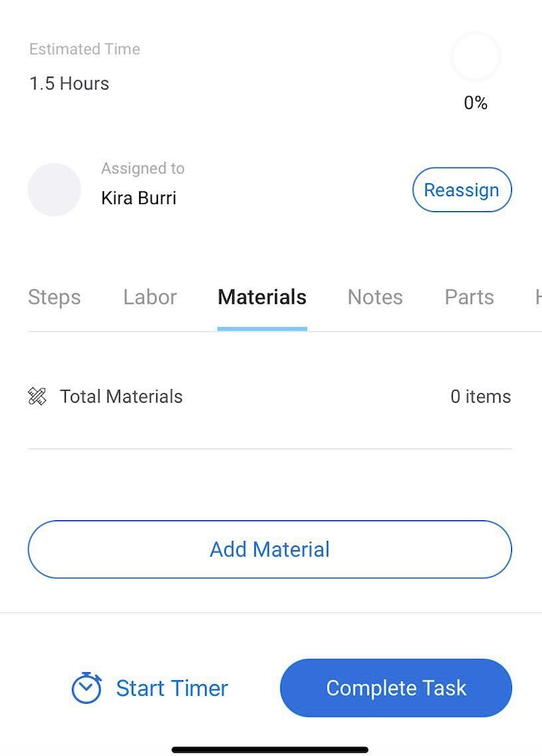
Task: Tap the 0% progress percentage text
Action: pyautogui.click(x=476, y=103)
